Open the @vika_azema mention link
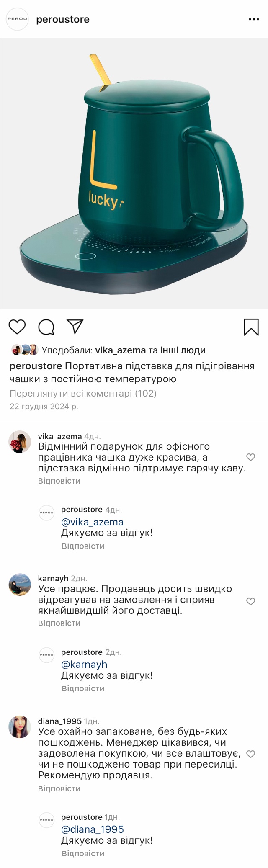 [x=92, y=522]
